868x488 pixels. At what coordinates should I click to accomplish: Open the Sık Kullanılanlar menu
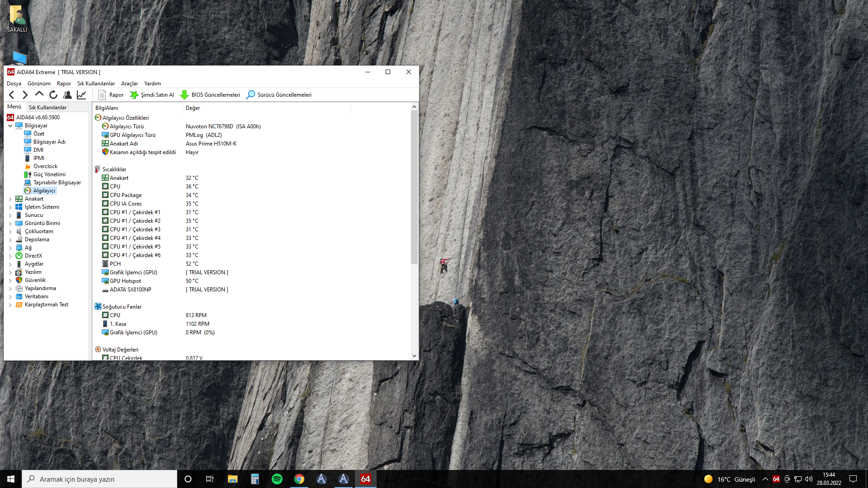click(x=96, y=84)
